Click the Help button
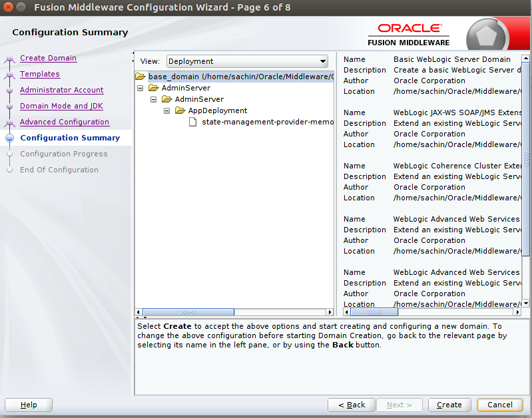The image size is (532, 418). tap(29, 405)
